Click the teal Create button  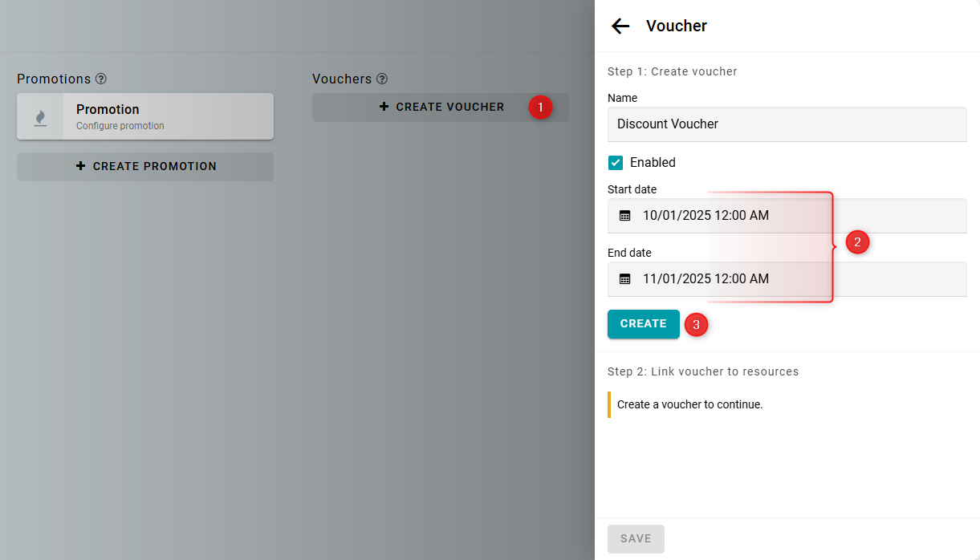[644, 324]
